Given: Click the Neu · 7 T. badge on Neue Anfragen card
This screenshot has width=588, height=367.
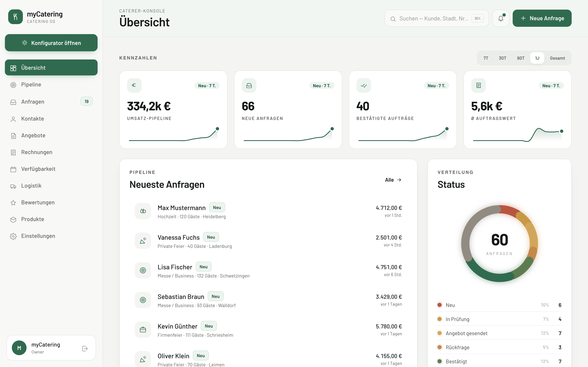Looking at the screenshot, I should coord(322,85).
